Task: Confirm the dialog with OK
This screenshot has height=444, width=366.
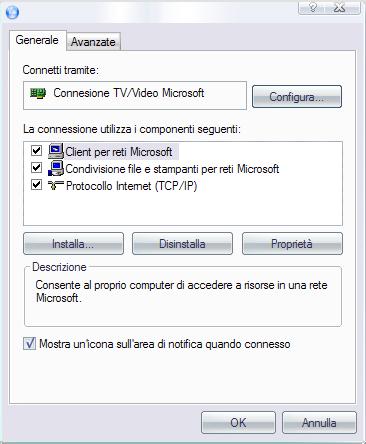Action: click(x=238, y=422)
